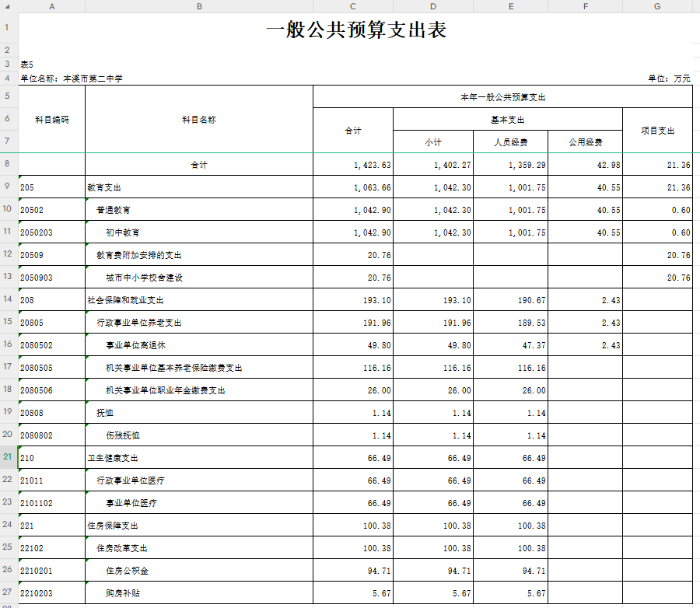700x608 pixels.
Task: Click the 初中教育 cell
Action: tap(199, 232)
